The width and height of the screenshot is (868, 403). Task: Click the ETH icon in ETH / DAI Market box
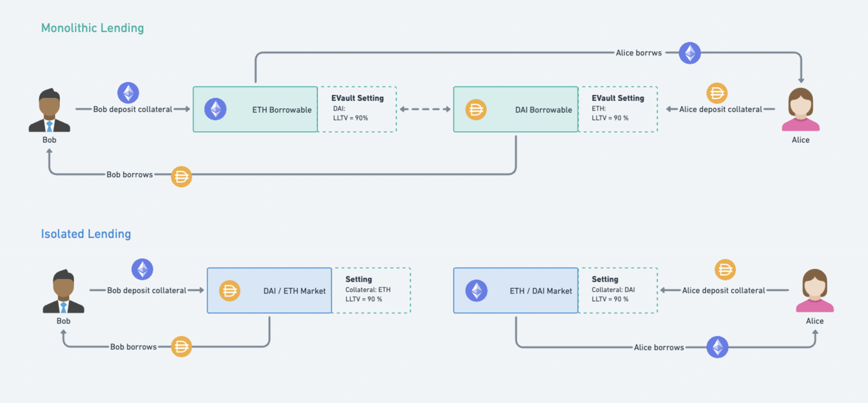point(476,290)
